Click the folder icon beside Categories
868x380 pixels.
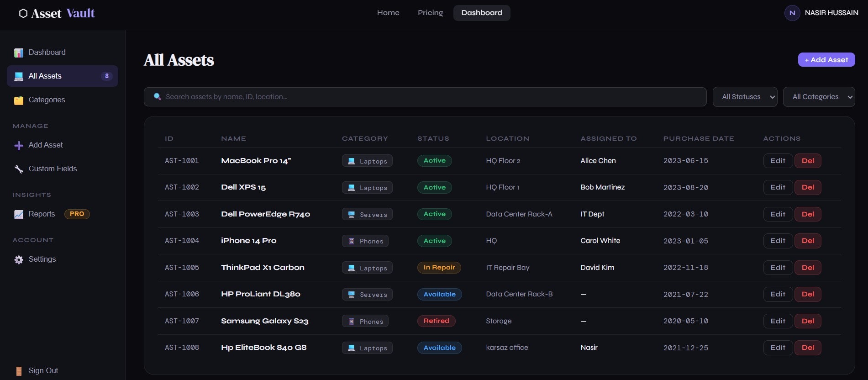[19, 100]
